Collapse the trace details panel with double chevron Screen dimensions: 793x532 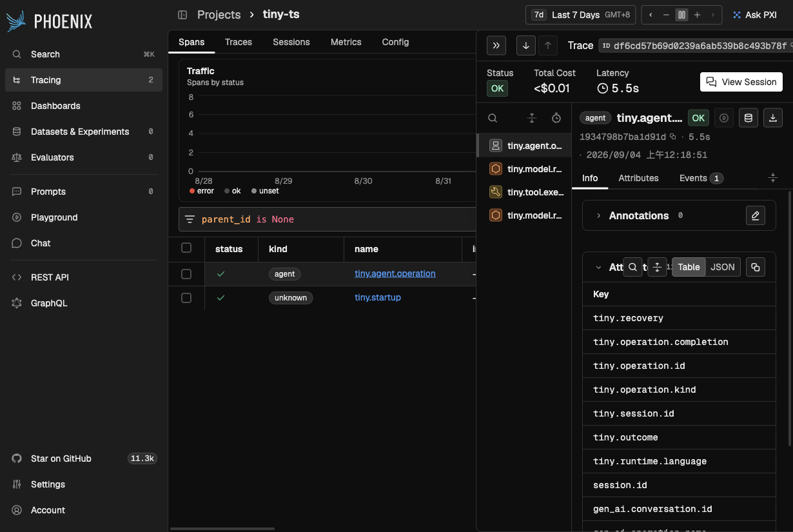(x=496, y=46)
